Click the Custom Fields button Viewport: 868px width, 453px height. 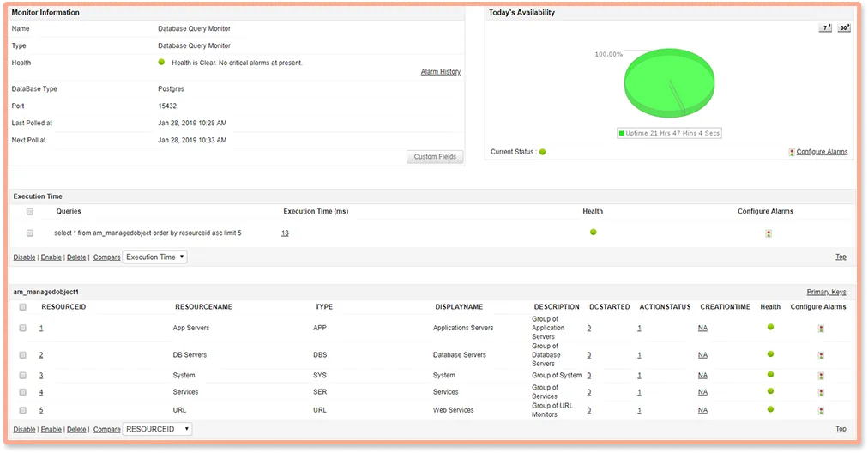pos(435,157)
